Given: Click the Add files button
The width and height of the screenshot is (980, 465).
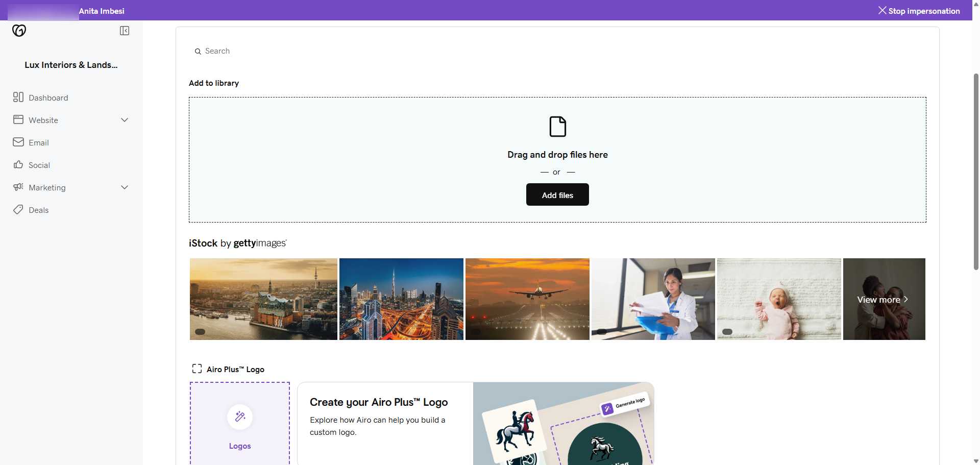Looking at the screenshot, I should 557,194.
